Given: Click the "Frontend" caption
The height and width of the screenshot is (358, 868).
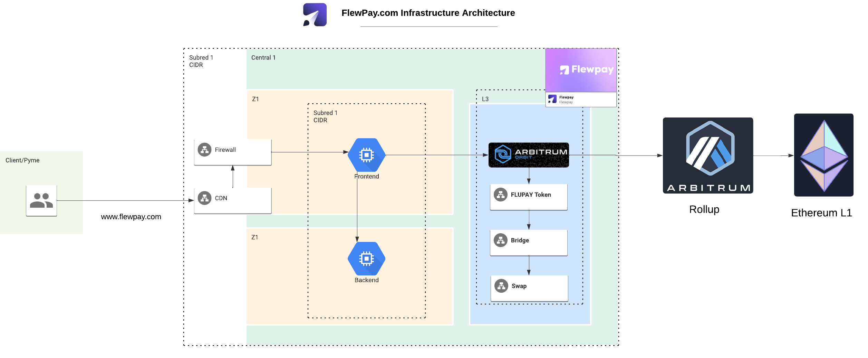Looking at the screenshot, I should pyautogui.click(x=367, y=176).
